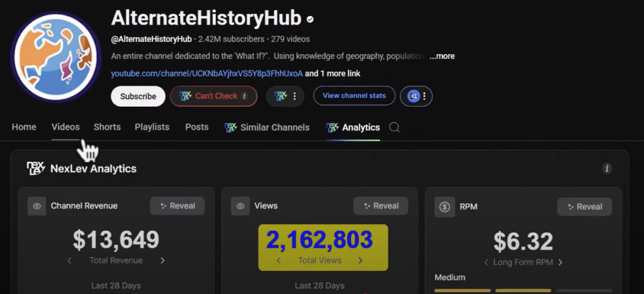Go to previous metric before Total Views

(x=278, y=261)
